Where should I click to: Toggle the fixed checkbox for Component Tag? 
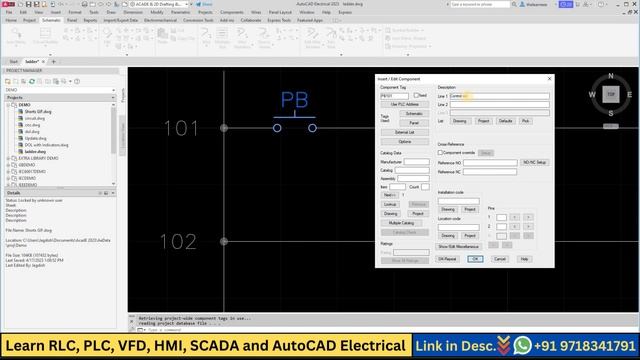416,96
